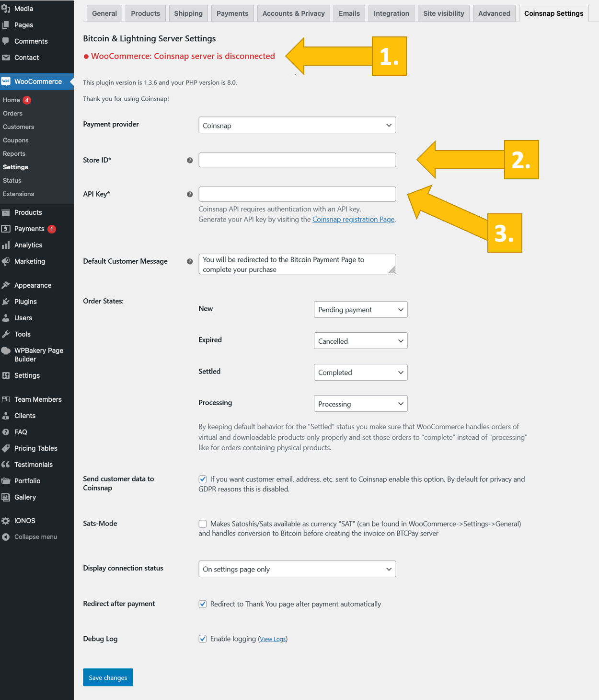Open the Display connection status dropdown

tap(297, 569)
